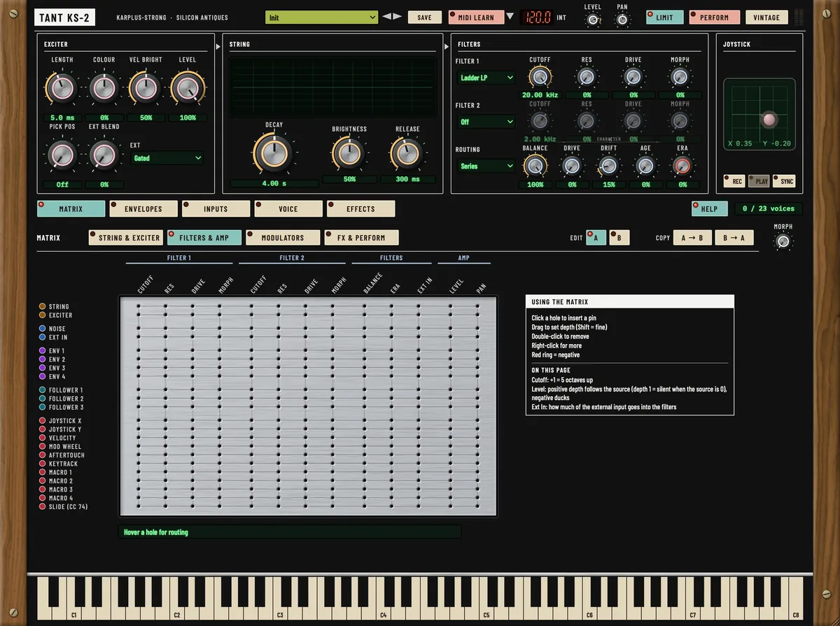Click the Exciter Length knob
Viewport: 840px width, 626px height.
pyautogui.click(x=62, y=88)
